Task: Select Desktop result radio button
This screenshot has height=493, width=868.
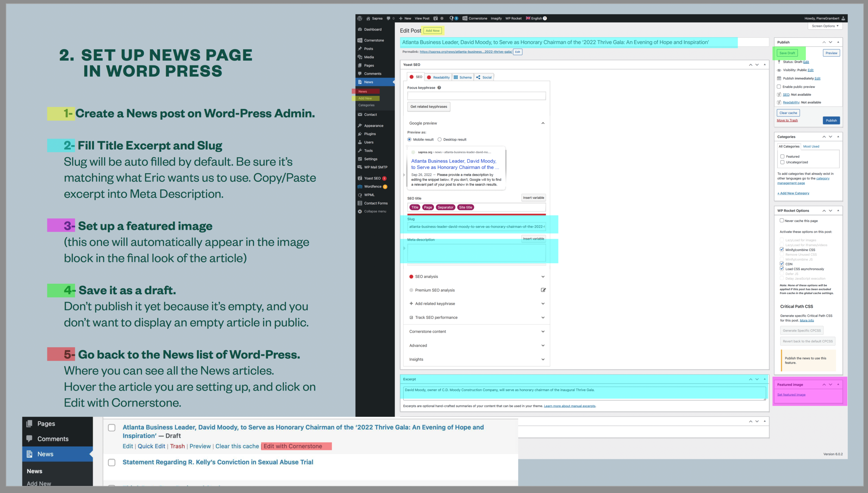Action: [x=439, y=139]
